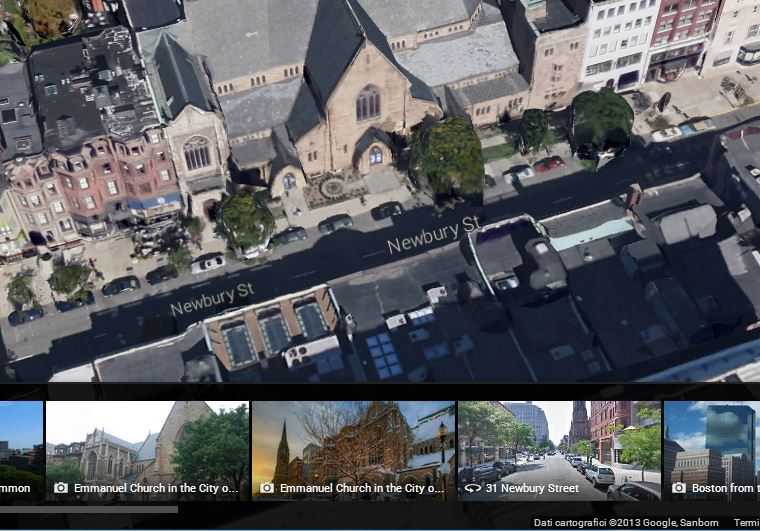
Task: Click the '31 Newbury Street' caption text
Action: click(532, 488)
